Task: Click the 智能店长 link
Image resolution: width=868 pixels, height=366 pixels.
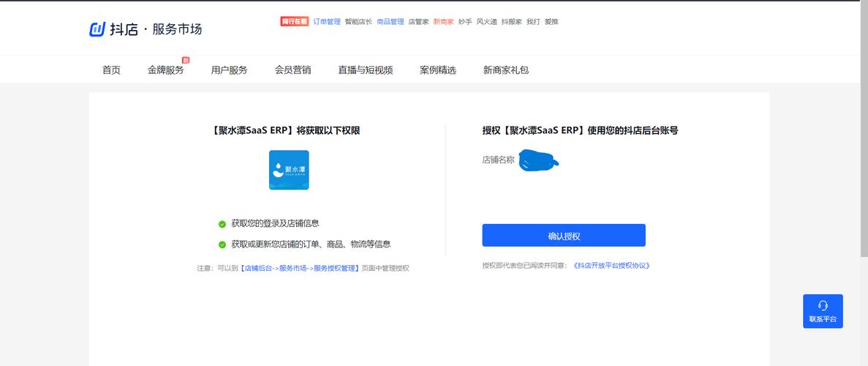Action: point(358,22)
